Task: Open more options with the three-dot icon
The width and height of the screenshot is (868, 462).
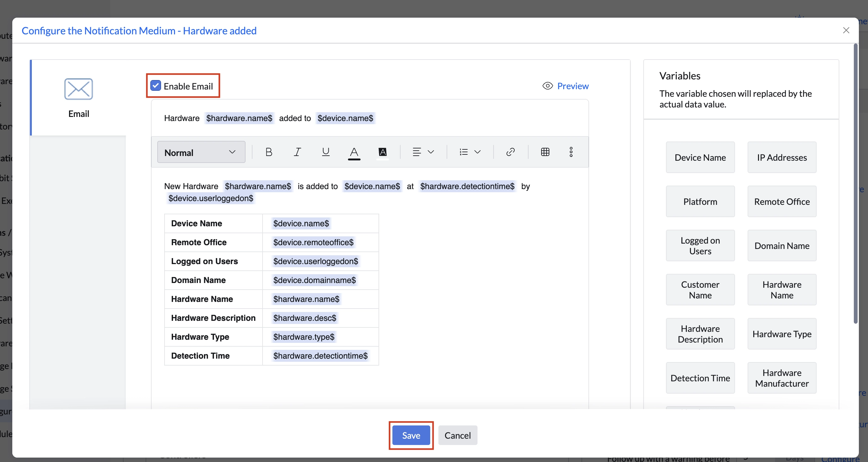Action: 571,152
